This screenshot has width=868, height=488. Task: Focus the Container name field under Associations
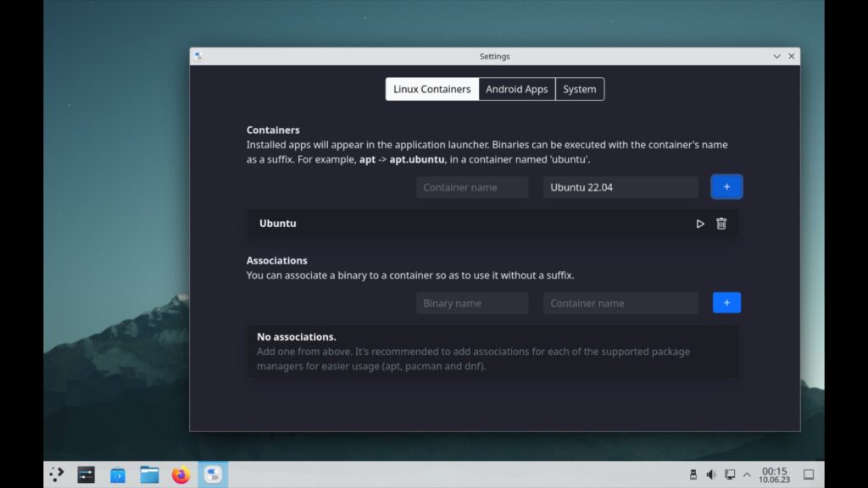[620, 303]
